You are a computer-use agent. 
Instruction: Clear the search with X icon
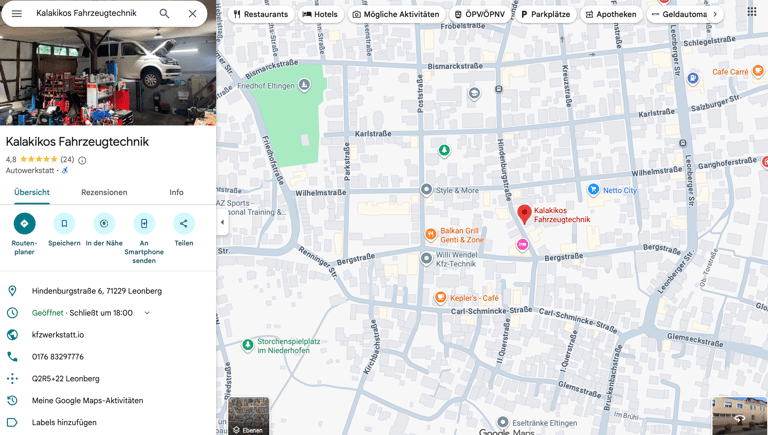pyautogui.click(x=192, y=14)
